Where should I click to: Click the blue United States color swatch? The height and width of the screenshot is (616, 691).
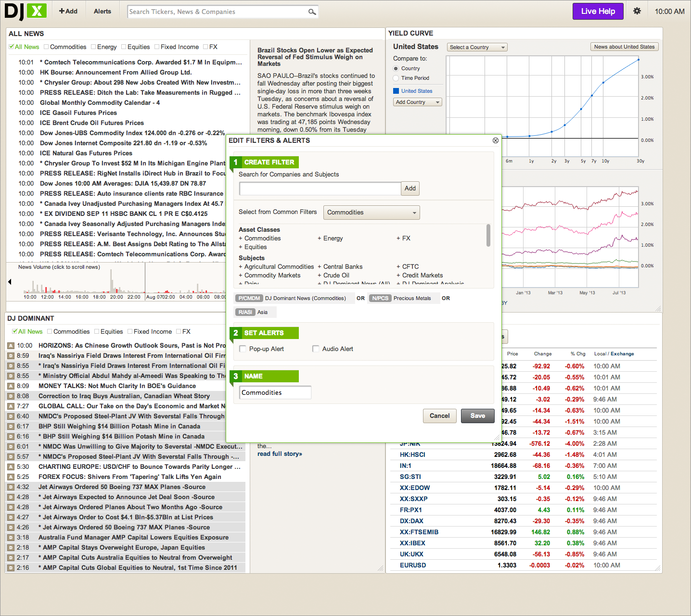click(x=396, y=91)
